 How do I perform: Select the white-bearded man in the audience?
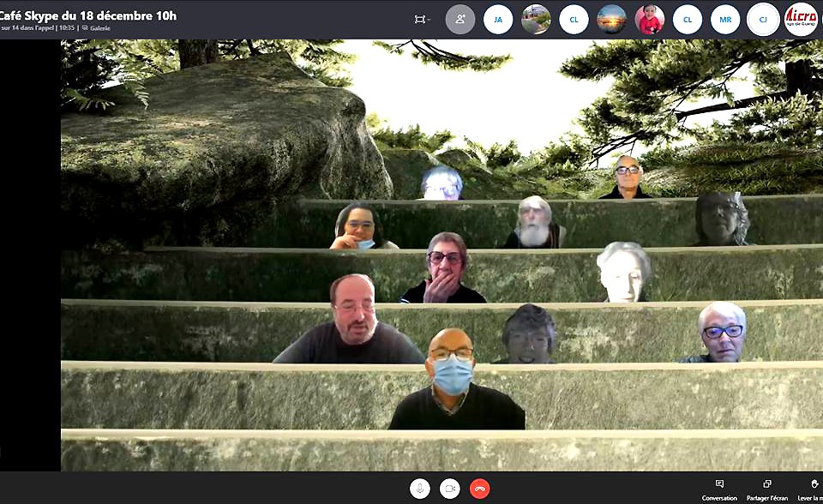535,223
